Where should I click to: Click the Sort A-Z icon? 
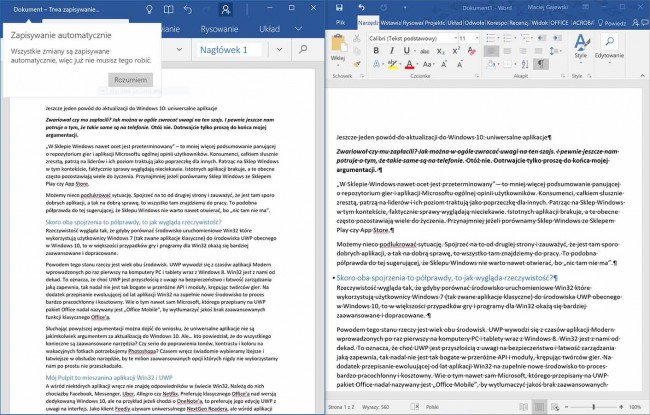tap(525, 64)
